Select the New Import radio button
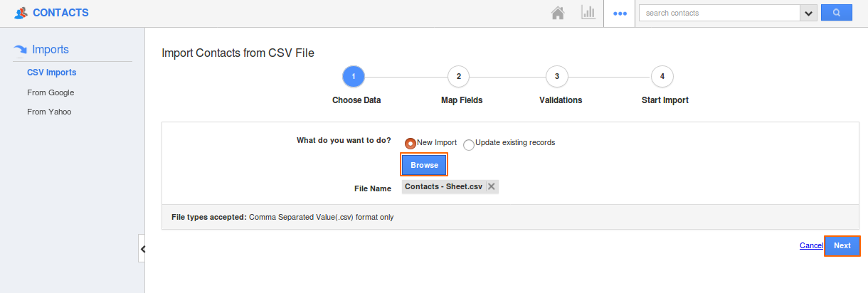 click(411, 143)
